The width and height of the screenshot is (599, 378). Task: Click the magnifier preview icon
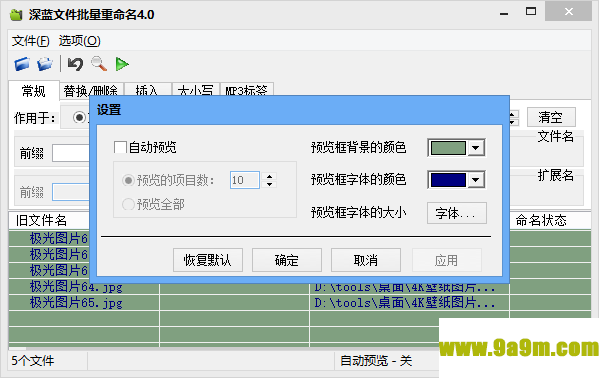pos(99,64)
